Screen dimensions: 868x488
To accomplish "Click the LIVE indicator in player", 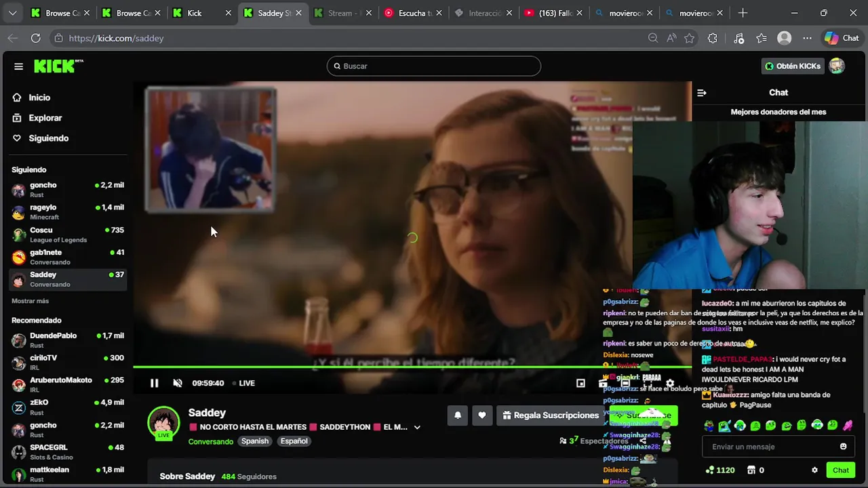I will pos(243,383).
